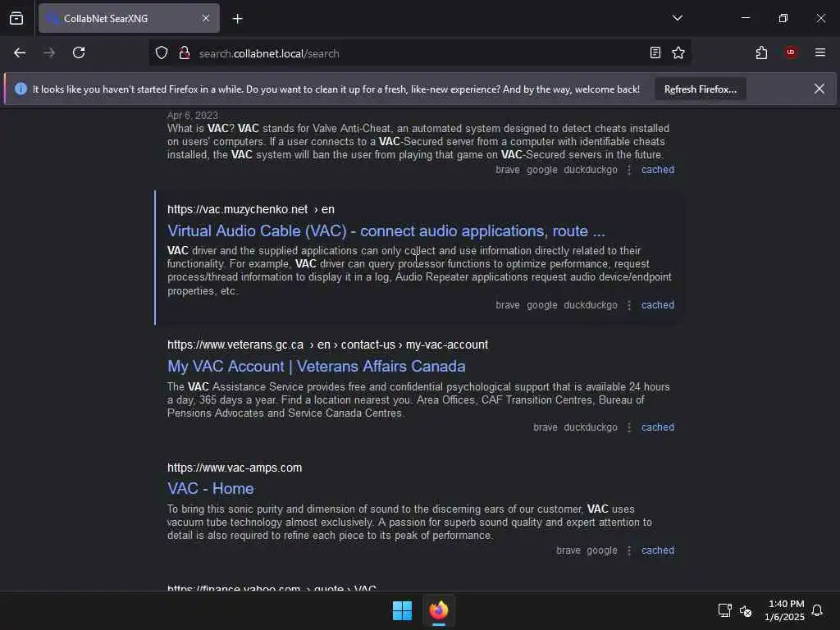840x630 pixels.
Task: Open Virtual Audio Cable (VAC) result link
Action: tap(386, 231)
